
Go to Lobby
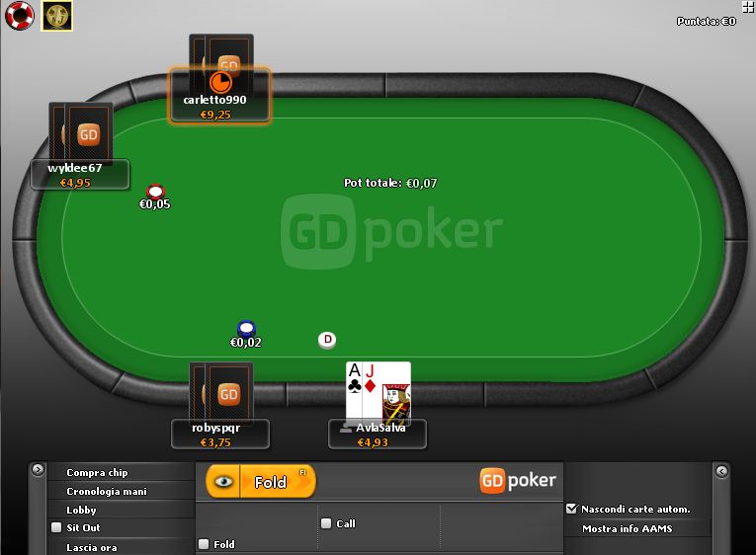(x=81, y=510)
